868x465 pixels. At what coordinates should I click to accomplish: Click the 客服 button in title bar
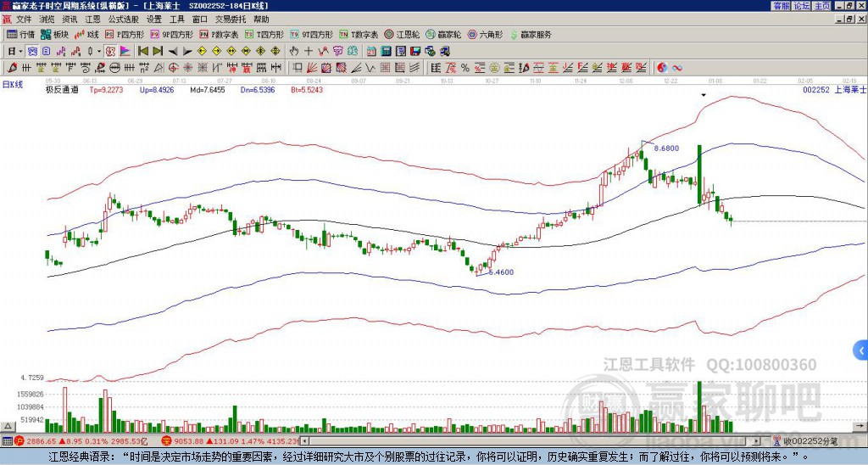pyautogui.click(x=782, y=6)
